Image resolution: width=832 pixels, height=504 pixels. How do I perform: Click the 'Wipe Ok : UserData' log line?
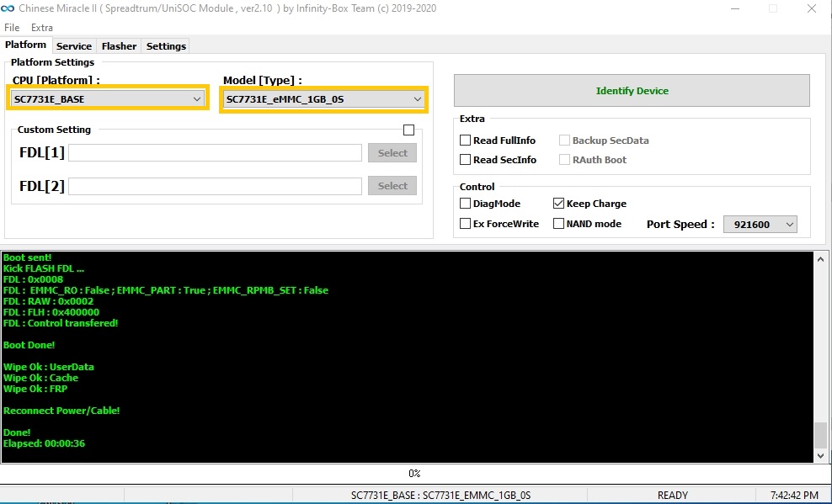49,367
